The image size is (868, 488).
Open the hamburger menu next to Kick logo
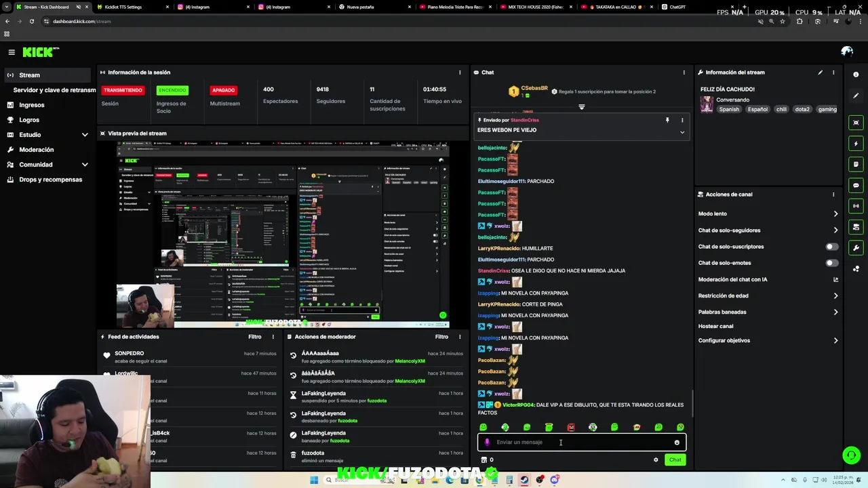[x=12, y=52]
